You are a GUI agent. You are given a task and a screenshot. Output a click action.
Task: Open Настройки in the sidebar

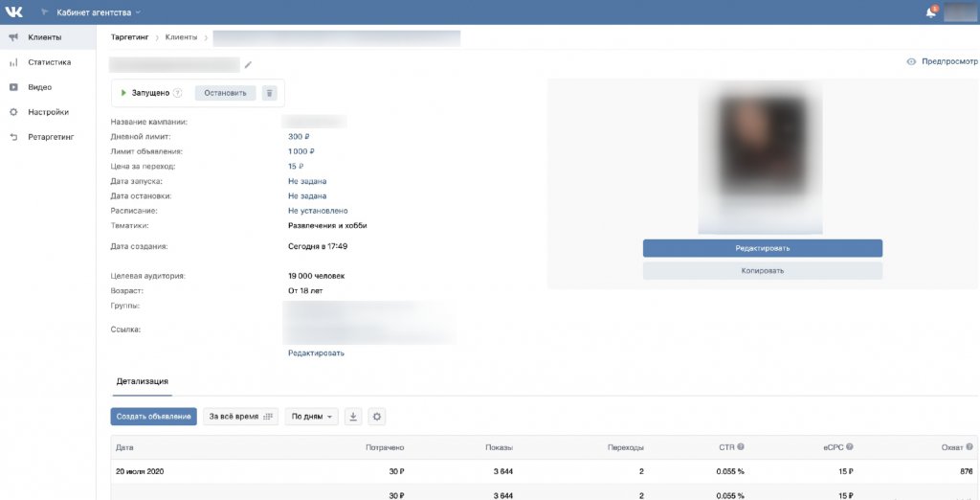coord(48,112)
